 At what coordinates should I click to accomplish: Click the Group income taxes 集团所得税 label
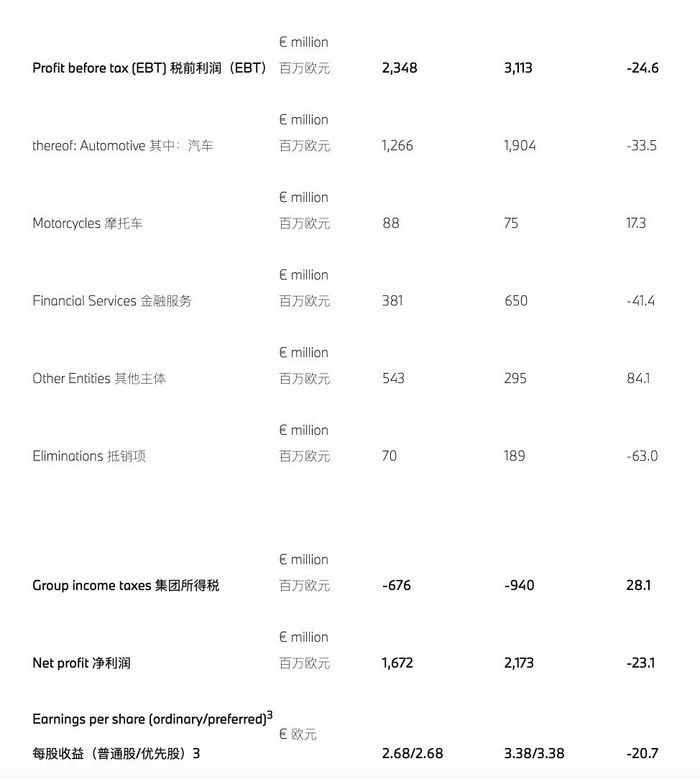pyautogui.click(x=126, y=585)
